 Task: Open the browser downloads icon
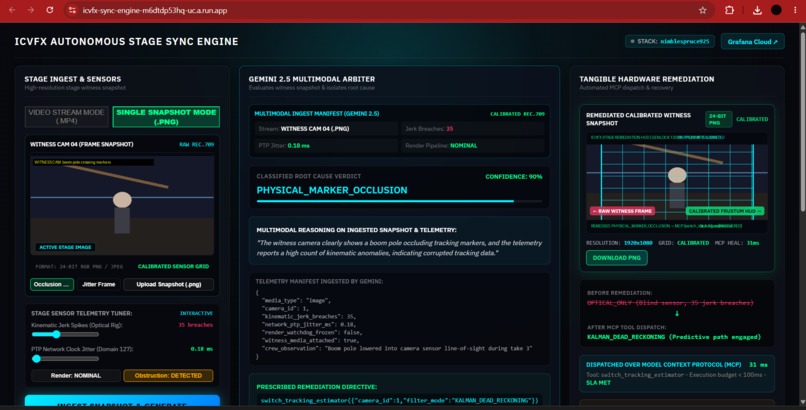(757, 10)
